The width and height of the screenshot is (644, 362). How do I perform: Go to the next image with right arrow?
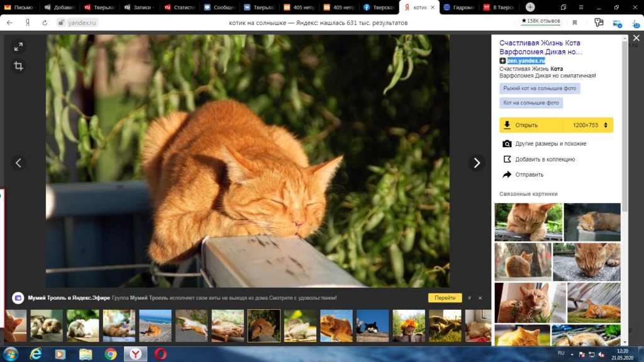pyautogui.click(x=477, y=163)
